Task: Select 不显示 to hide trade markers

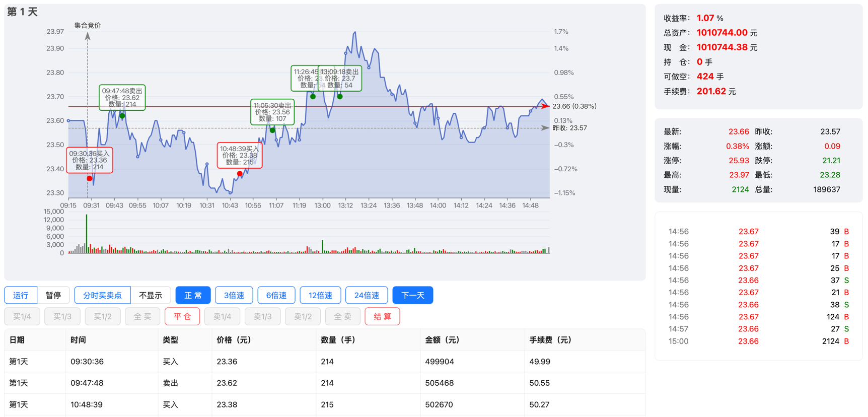Action: pyautogui.click(x=151, y=295)
